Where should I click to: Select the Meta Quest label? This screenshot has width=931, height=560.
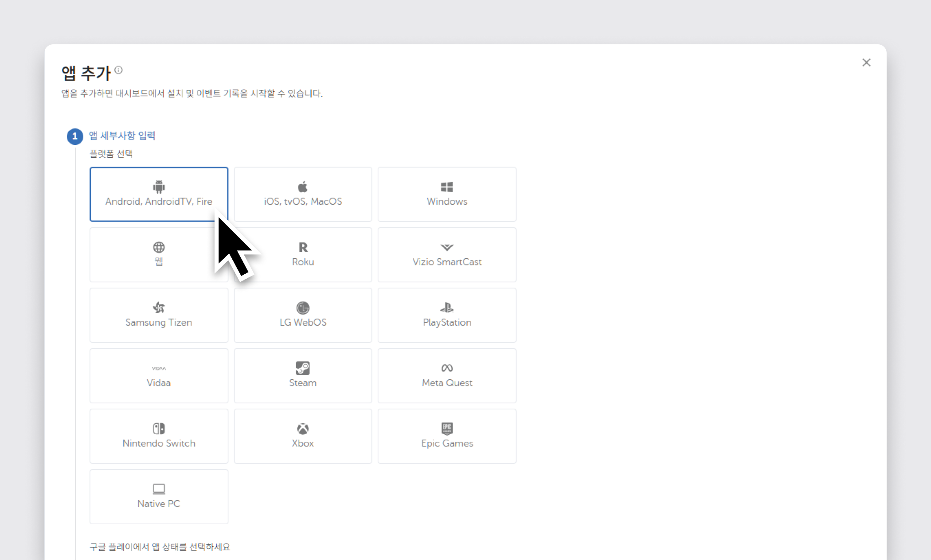(x=447, y=383)
